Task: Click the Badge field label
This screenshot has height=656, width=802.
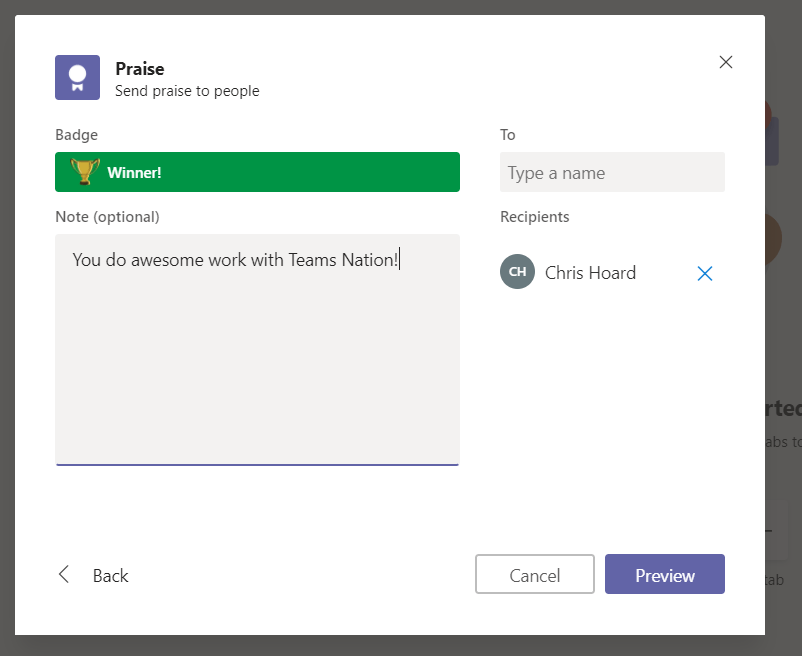Action: [x=77, y=135]
